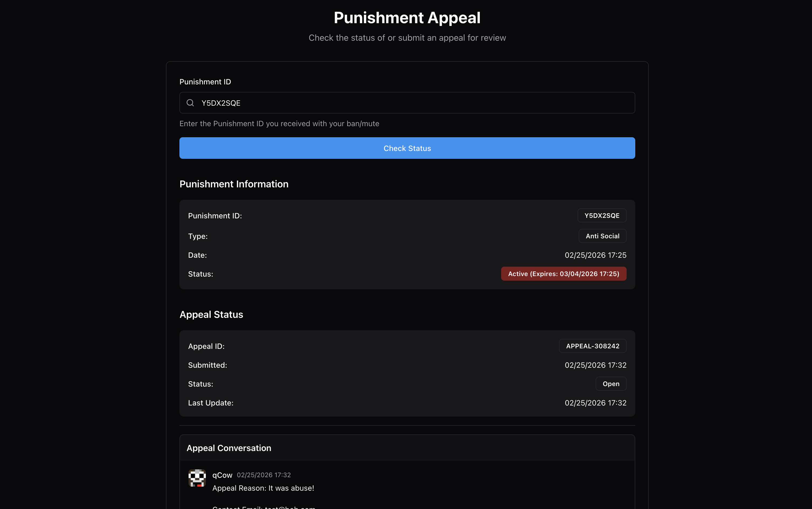This screenshot has width=812, height=509.
Task: Click qCow's pixelated avatar image
Action: click(197, 478)
